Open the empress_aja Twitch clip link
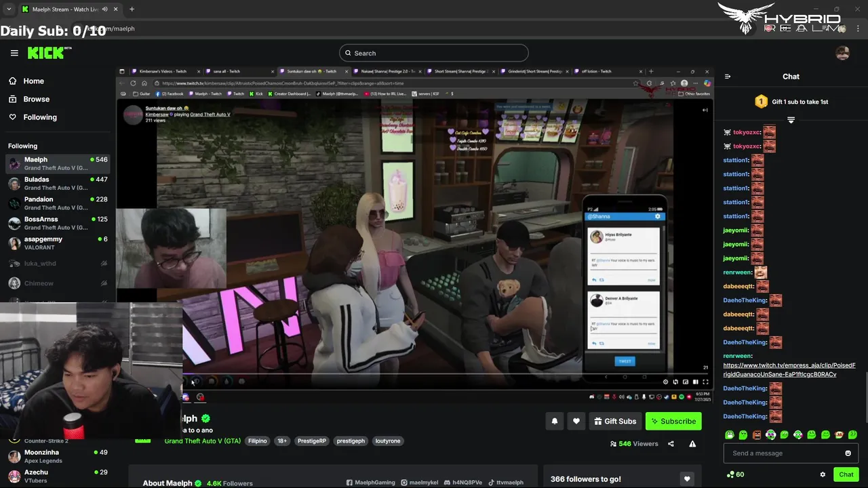 pyautogui.click(x=789, y=369)
